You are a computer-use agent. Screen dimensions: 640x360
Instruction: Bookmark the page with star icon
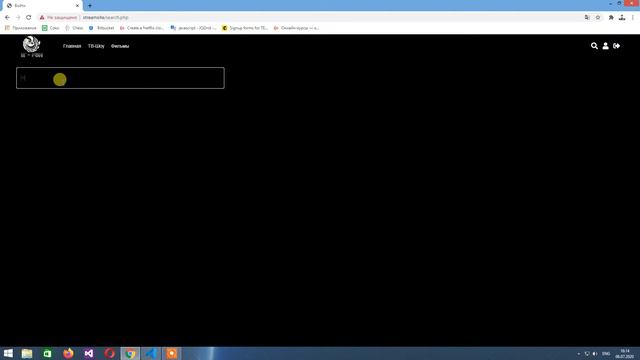(x=598, y=18)
